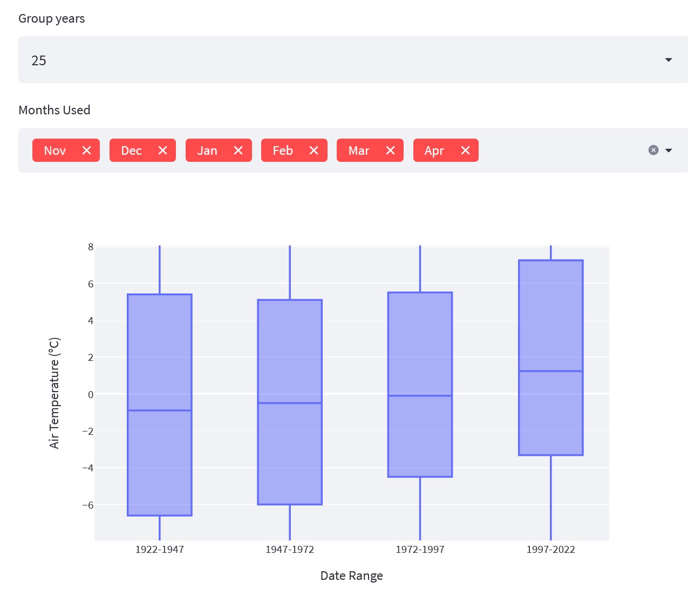Remove the Feb month tag
This screenshot has height=616, width=688.
click(x=314, y=150)
